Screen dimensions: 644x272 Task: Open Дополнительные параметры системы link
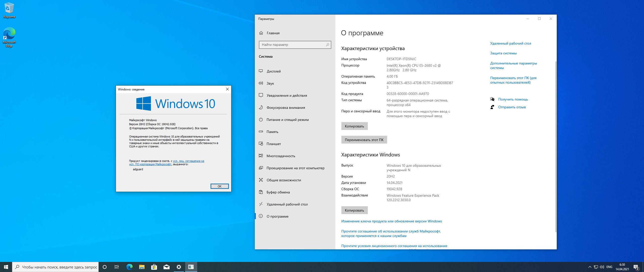tap(513, 65)
